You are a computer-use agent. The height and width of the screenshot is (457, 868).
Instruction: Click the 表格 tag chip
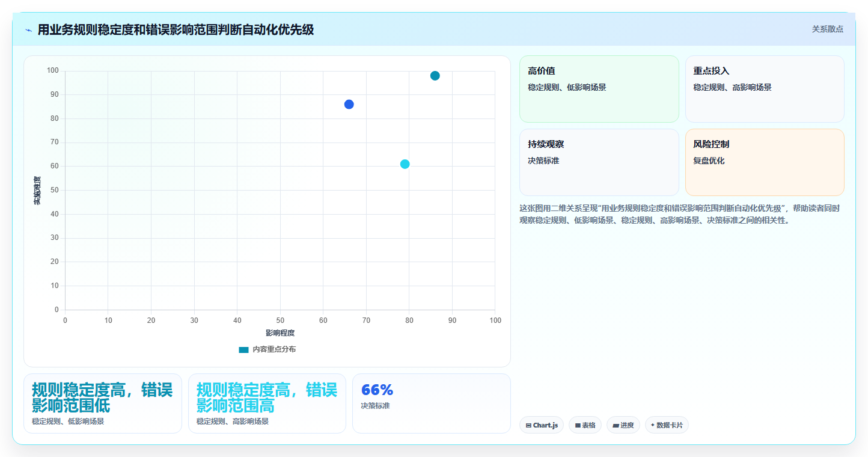585,425
